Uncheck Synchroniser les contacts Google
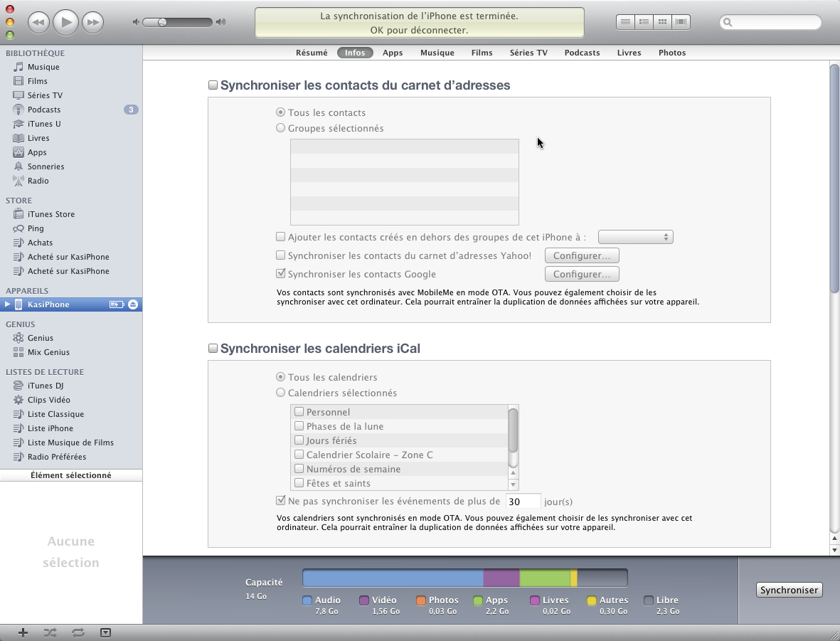 [x=280, y=274]
